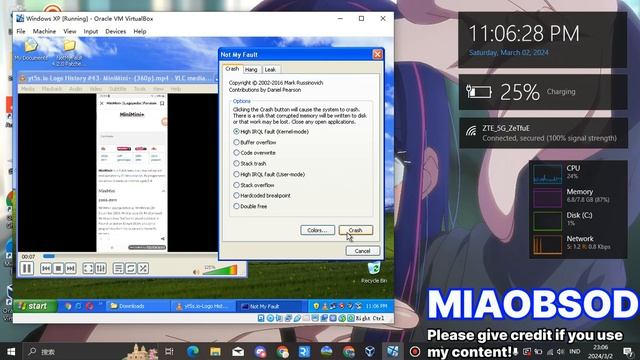
Task: Open VirtualBox Input menu
Action: (x=91, y=31)
